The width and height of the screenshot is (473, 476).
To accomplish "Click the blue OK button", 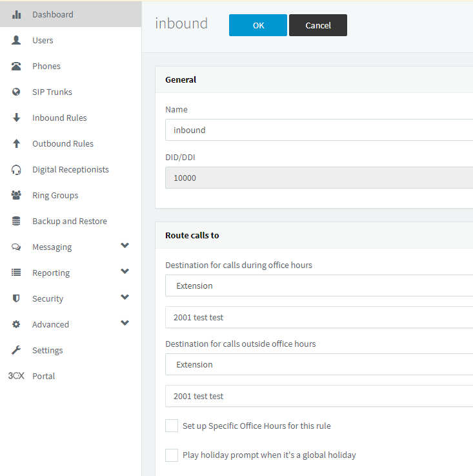I will pyautogui.click(x=258, y=25).
